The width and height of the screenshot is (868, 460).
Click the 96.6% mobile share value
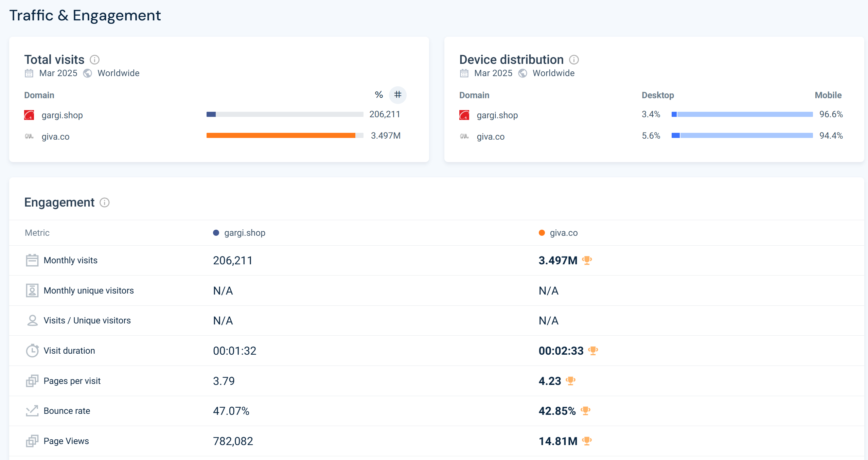point(831,114)
